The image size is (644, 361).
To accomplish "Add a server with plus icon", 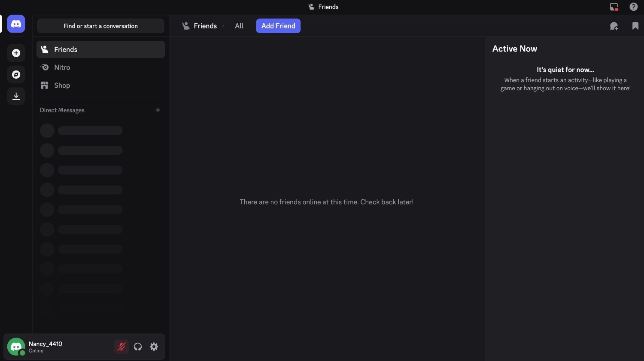I will click(x=16, y=53).
